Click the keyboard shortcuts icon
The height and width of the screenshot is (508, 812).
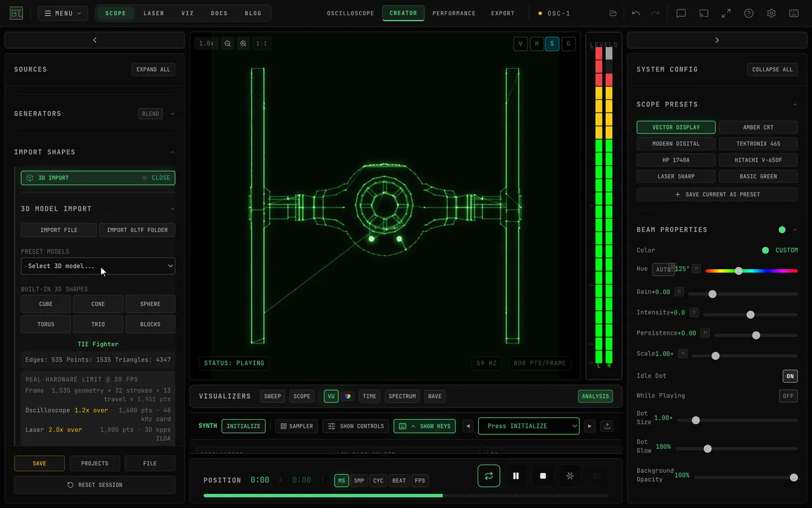pyautogui.click(x=794, y=13)
